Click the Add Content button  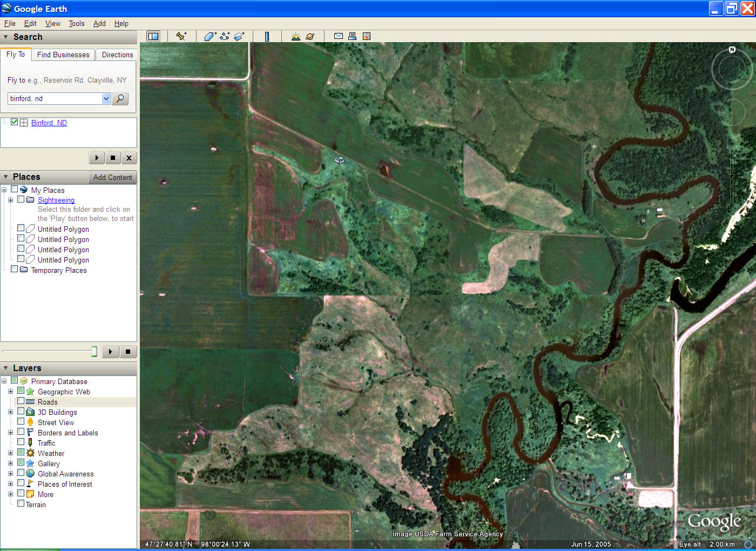[112, 177]
